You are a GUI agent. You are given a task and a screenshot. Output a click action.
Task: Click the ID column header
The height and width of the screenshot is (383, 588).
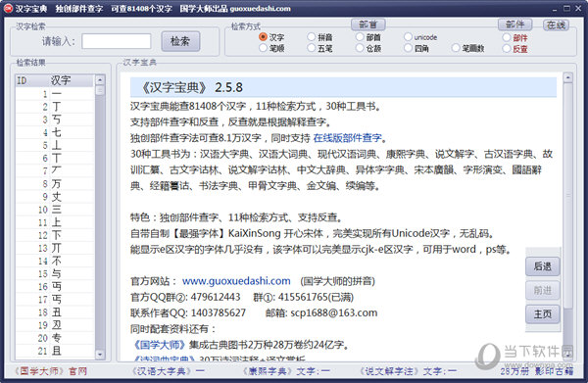(x=32, y=80)
